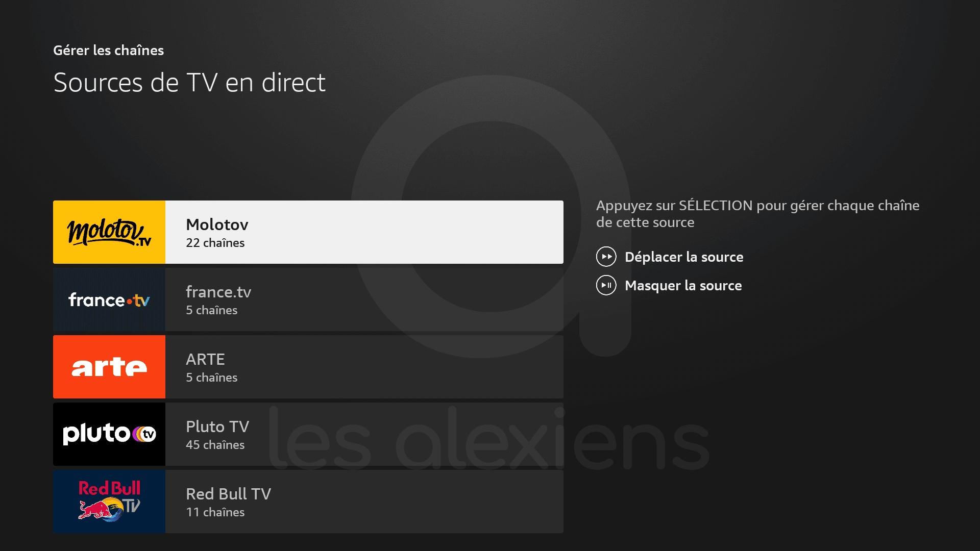
Task: Click the Pluto TV logo thumbnail
Action: tap(109, 434)
